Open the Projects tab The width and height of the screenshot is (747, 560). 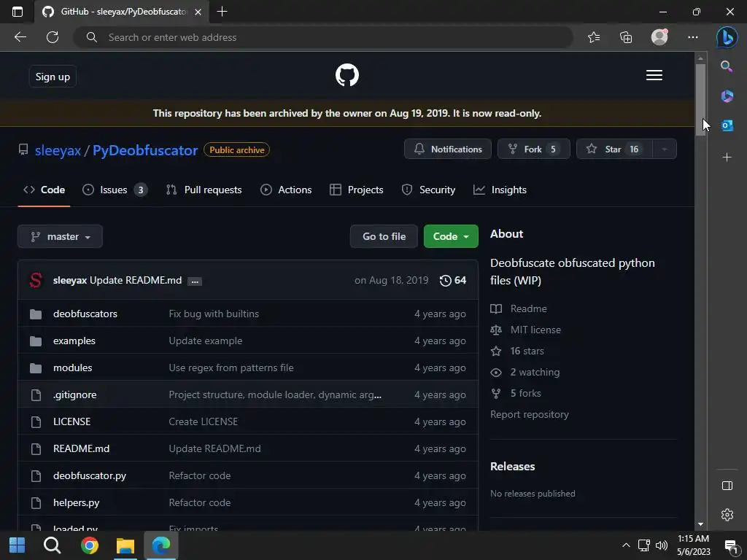click(356, 190)
